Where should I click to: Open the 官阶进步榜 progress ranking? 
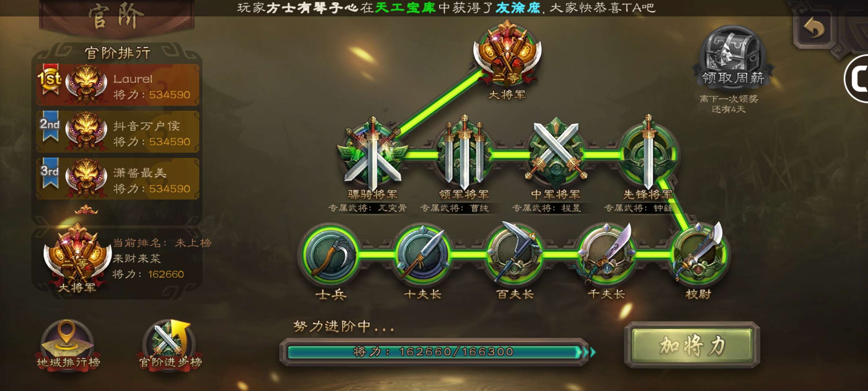pos(170,345)
